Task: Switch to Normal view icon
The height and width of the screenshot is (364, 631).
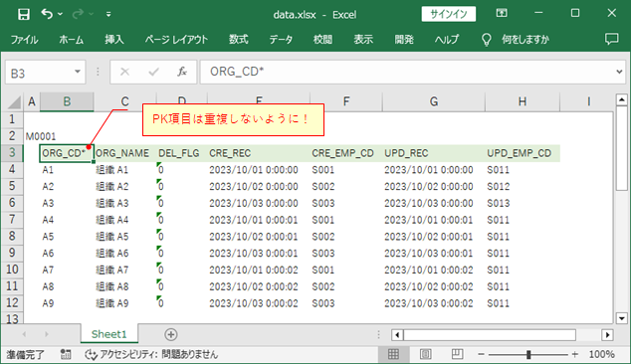Action: [393, 354]
